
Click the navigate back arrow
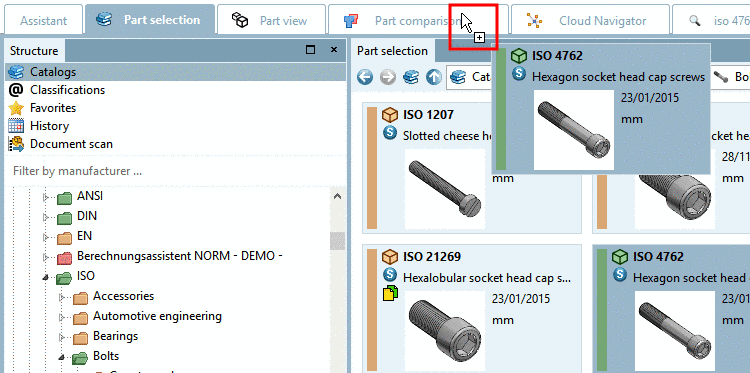(365, 77)
